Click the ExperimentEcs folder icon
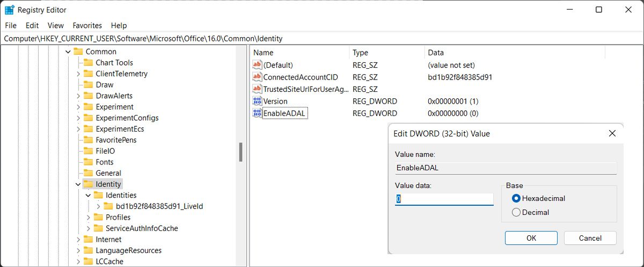 [89, 129]
